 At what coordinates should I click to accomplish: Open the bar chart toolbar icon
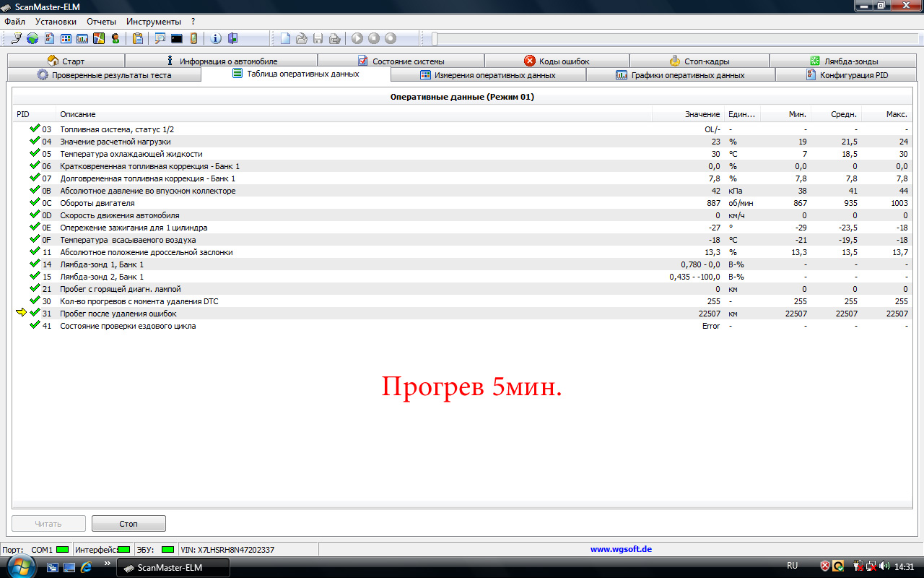pyautogui.click(x=82, y=38)
